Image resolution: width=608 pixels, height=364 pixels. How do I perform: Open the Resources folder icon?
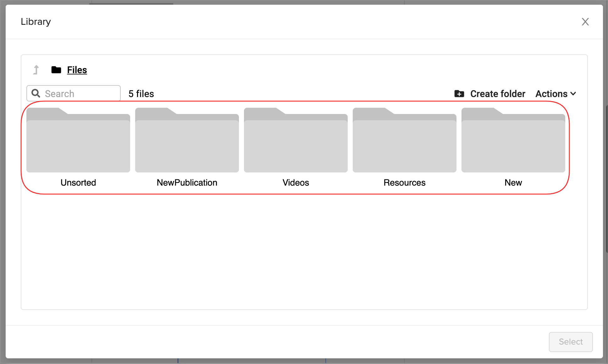[x=405, y=140]
